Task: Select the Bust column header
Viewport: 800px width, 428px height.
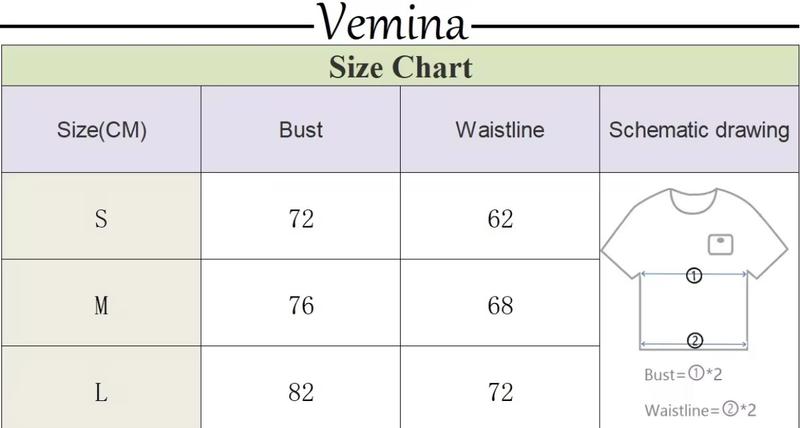Action: click(301, 130)
